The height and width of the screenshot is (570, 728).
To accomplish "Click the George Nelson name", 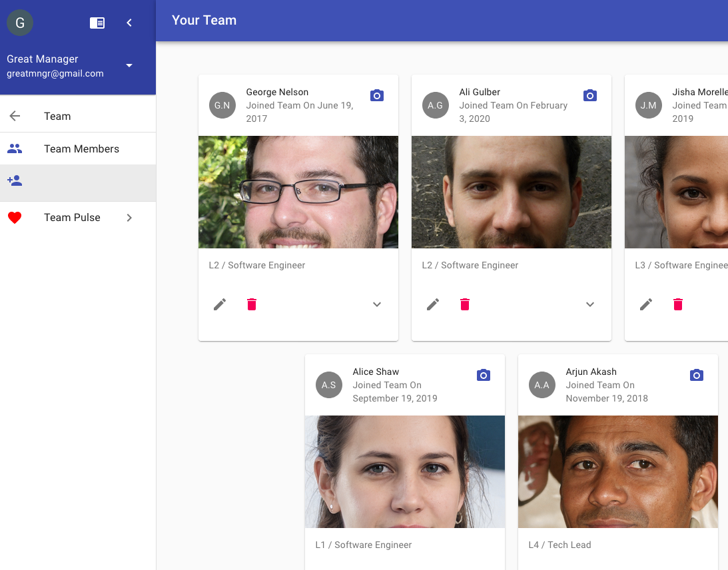I will (x=277, y=92).
